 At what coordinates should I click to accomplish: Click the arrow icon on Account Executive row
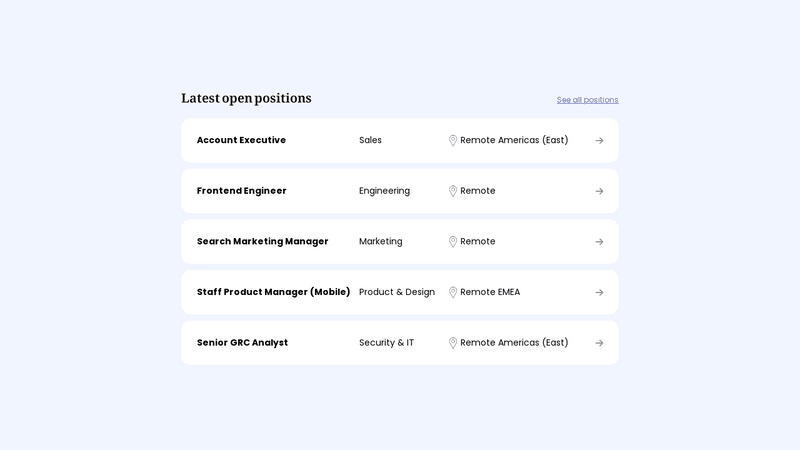coord(599,141)
